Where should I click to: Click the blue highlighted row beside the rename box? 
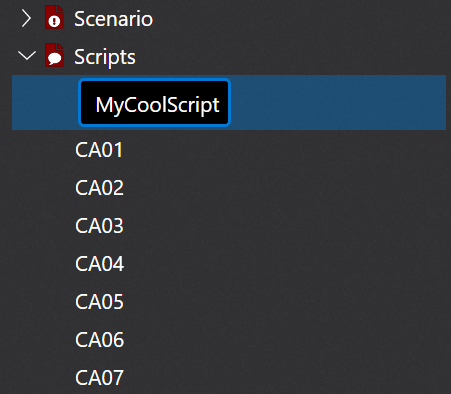click(x=338, y=103)
